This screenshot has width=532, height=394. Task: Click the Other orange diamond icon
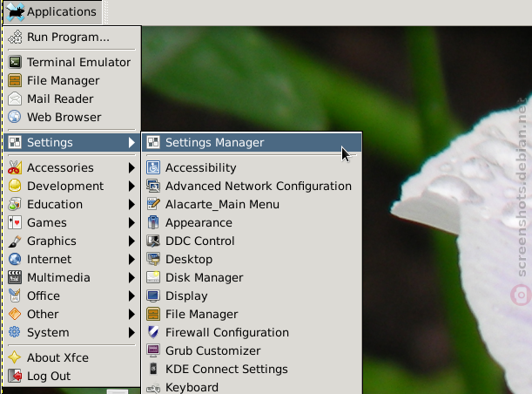(15, 314)
